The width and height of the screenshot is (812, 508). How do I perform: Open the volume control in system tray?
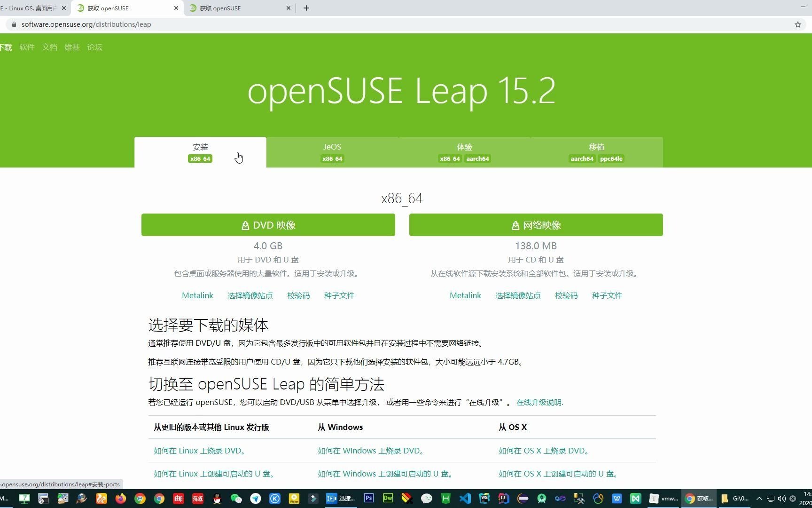(x=782, y=499)
